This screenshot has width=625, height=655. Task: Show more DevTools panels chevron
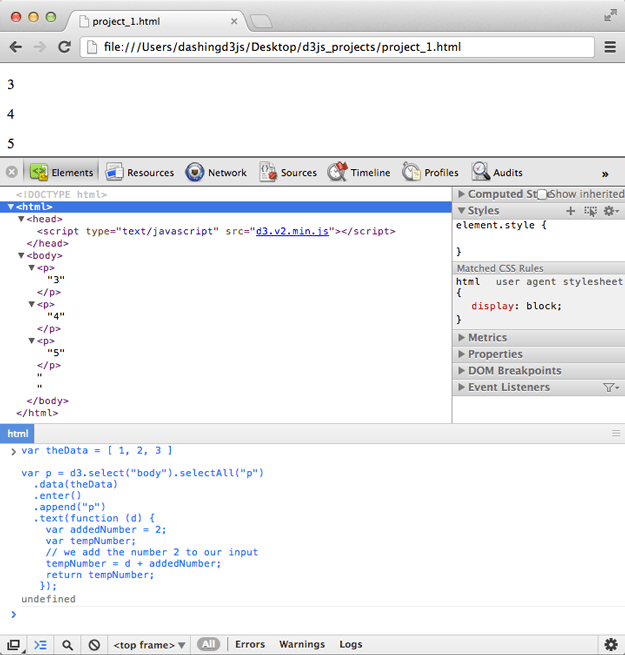(x=605, y=174)
